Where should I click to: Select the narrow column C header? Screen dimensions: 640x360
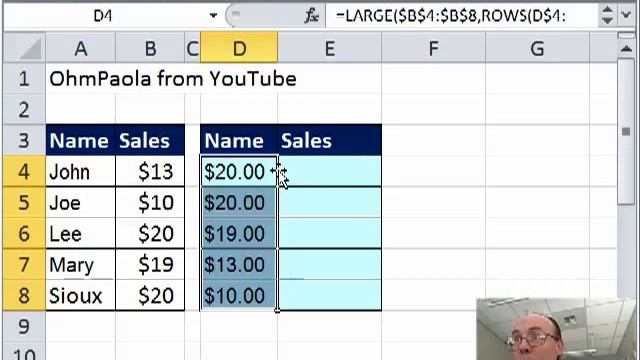pos(192,49)
